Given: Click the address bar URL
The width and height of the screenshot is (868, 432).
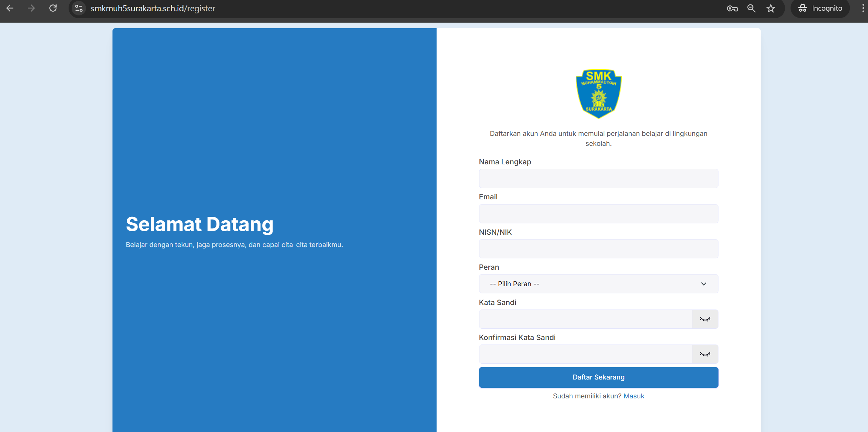Looking at the screenshot, I should (x=153, y=8).
